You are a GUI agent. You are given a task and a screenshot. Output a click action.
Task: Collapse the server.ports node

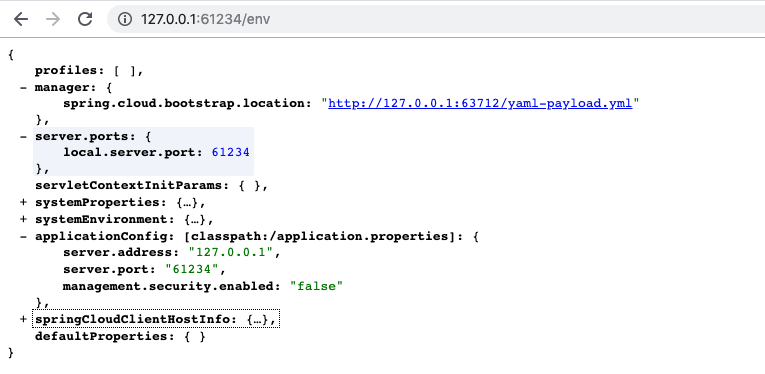[x=23, y=137]
